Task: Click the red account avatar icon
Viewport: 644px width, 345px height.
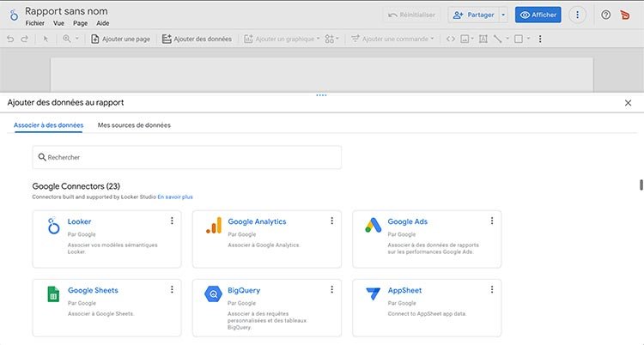Action: point(625,15)
